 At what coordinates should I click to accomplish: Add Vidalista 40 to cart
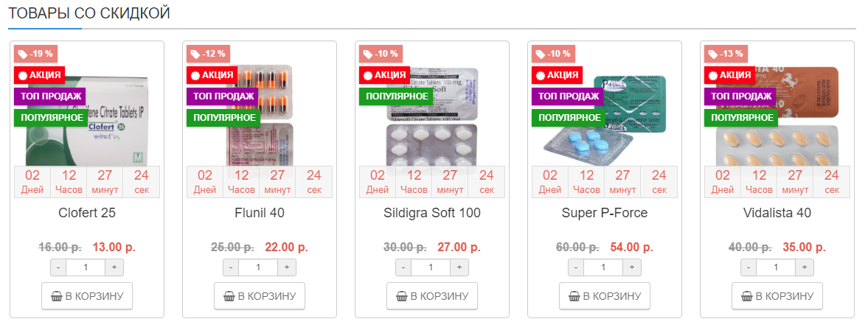(x=777, y=296)
